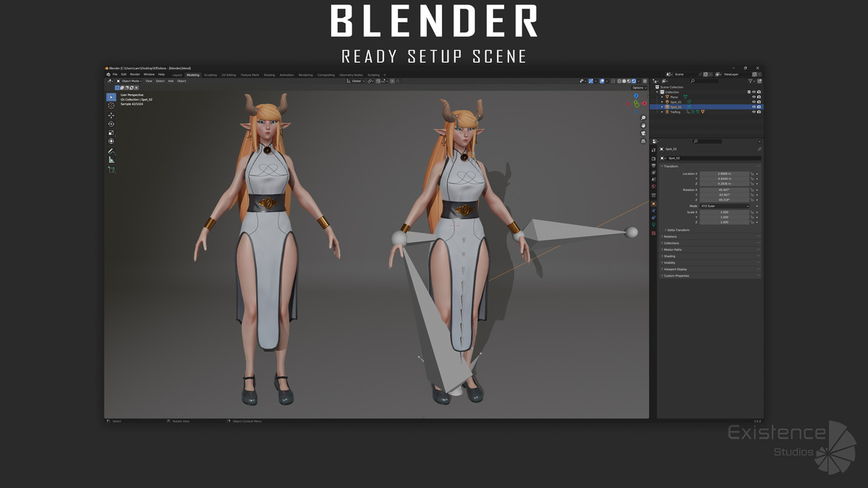Disable Tiefling in renders camera icon
Screen dimensions: 868x488
tap(759, 112)
